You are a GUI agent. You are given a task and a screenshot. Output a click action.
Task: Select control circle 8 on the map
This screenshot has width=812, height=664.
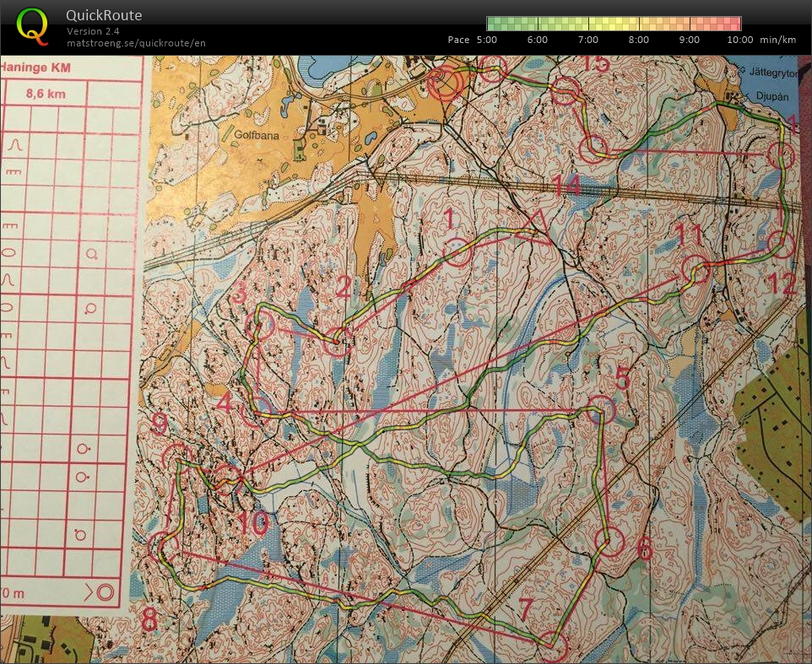[164, 547]
